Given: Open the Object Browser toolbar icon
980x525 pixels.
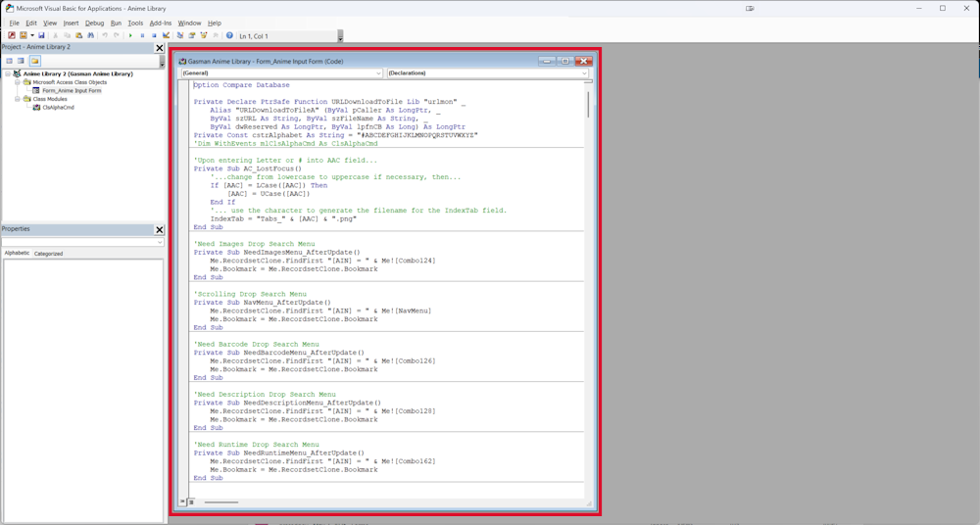Looking at the screenshot, I should 204,35.
